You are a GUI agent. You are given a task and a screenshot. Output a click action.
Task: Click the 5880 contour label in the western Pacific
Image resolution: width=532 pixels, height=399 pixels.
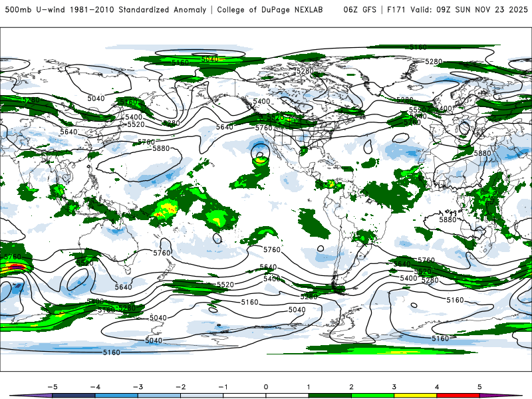[161, 148]
